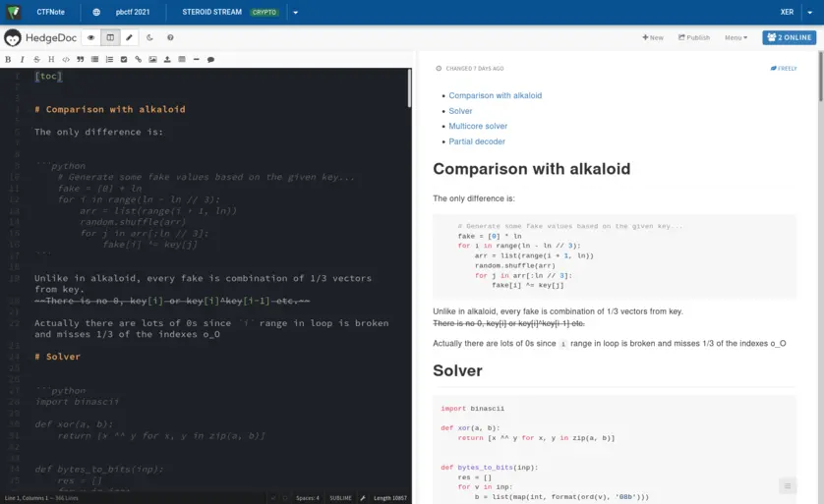
Task: Open editor preferences wrench in status bar
Action: click(x=363, y=498)
